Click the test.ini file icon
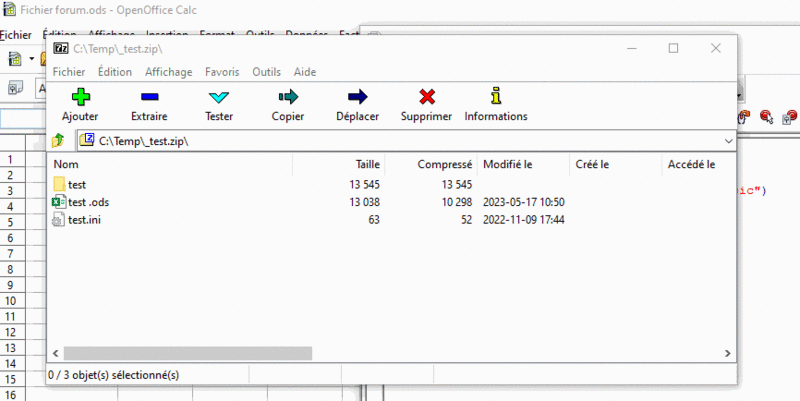The image size is (800, 401). [59, 220]
